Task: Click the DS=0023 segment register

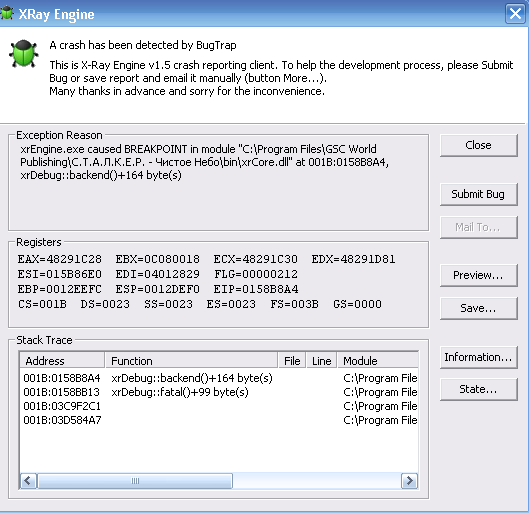Action: (105, 304)
